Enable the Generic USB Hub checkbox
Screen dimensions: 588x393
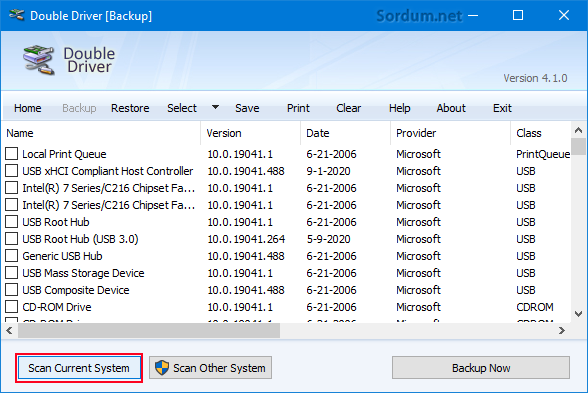click(x=12, y=256)
